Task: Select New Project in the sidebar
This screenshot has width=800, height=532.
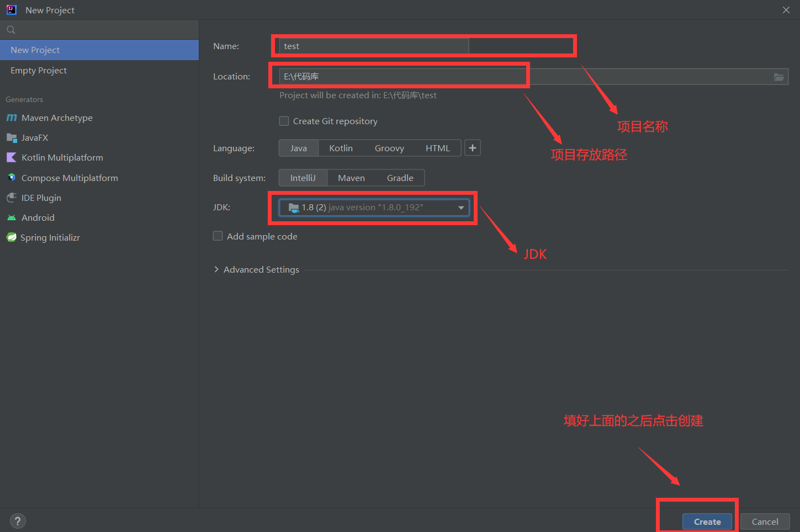Action: coord(99,50)
